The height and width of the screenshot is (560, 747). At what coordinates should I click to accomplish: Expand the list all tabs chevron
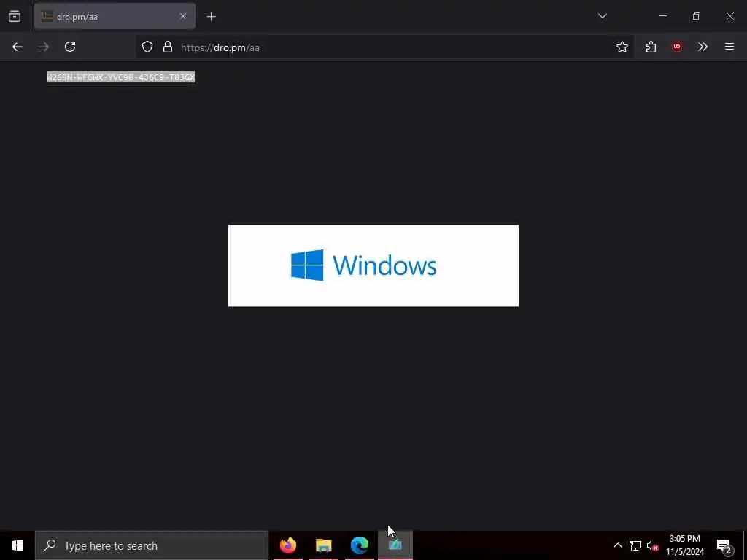tap(602, 16)
